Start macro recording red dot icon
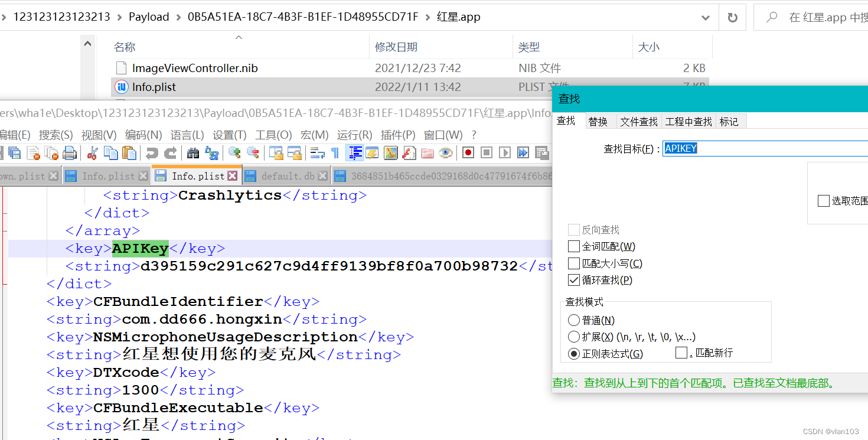868x440 pixels. point(468,153)
